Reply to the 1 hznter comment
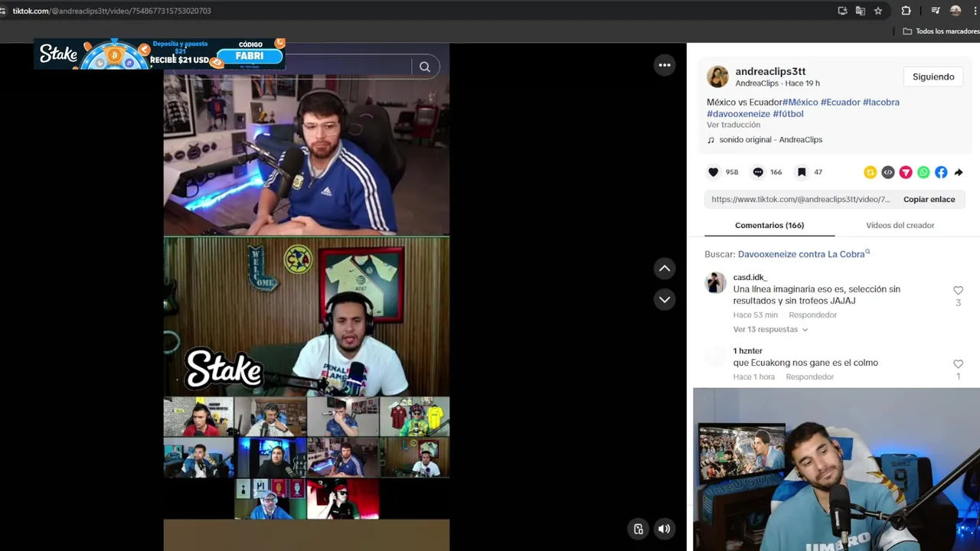The width and height of the screenshot is (980, 551). (809, 377)
